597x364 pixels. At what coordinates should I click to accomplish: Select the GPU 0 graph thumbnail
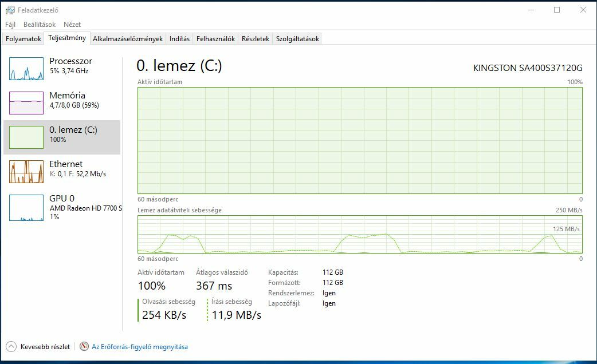tap(26, 208)
